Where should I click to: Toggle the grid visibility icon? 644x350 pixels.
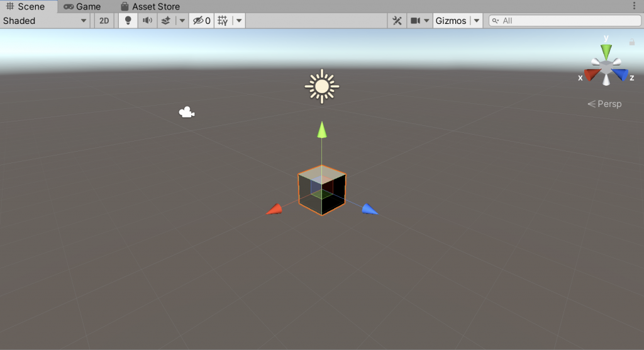[x=223, y=21]
